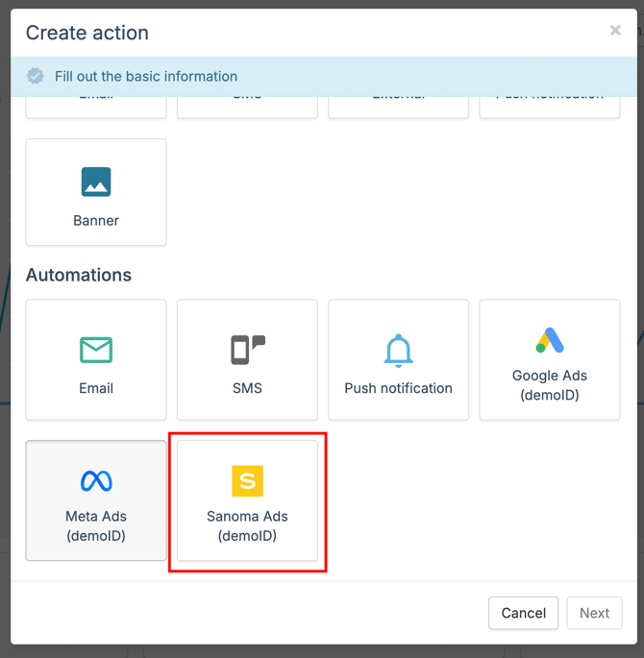Choose the Push notification label under Automations
This screenshot has height=658, width=644.
[x=398, y=388]
